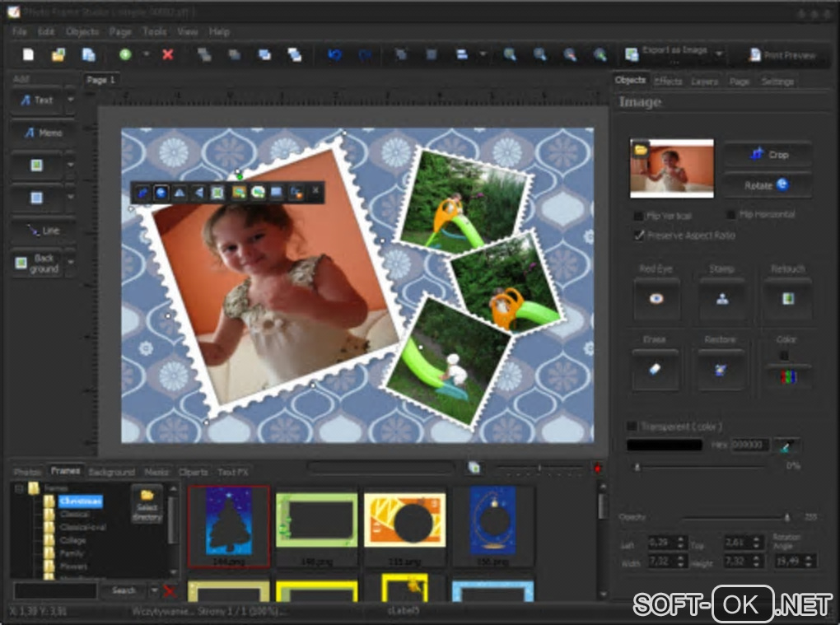Click the Search button
840x625 pixels.
(x=124, y=590)
